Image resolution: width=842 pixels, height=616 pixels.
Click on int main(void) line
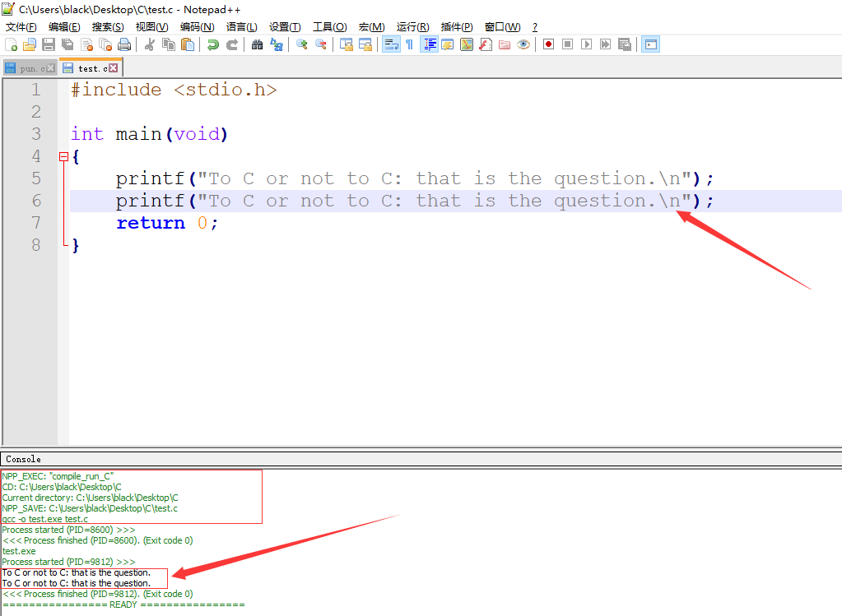pos(149,133)
